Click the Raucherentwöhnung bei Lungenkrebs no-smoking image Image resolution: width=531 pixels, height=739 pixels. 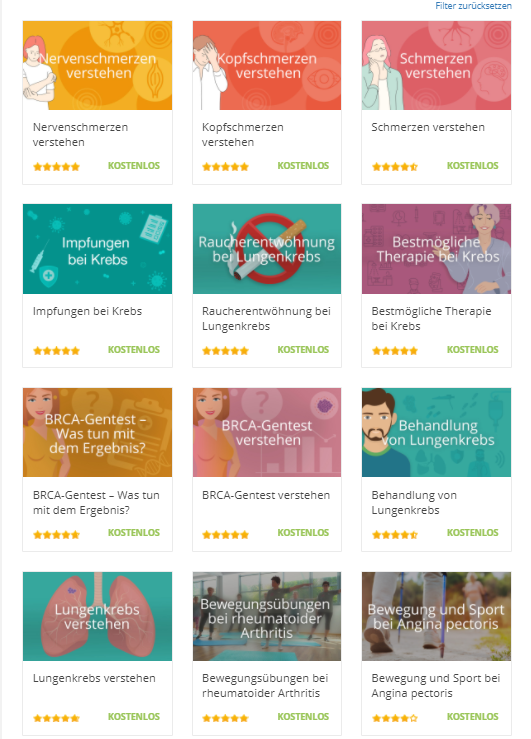(267, 249)
